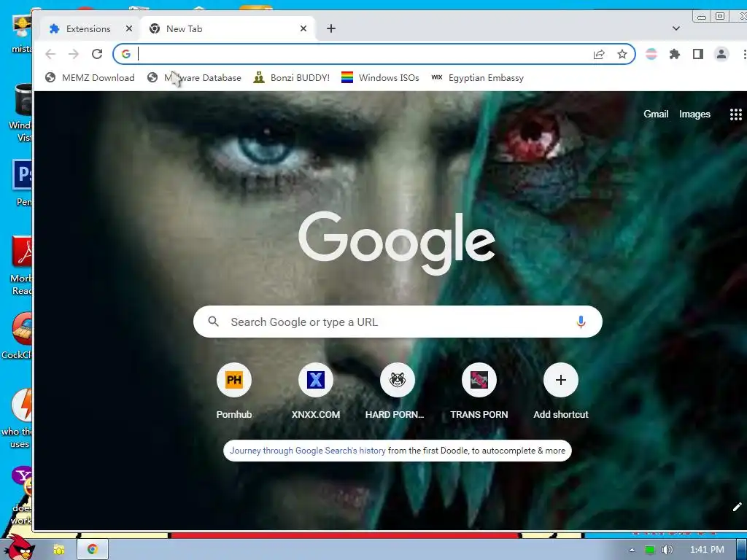
Task: Open Gmail link
Action: pos(656,114)
